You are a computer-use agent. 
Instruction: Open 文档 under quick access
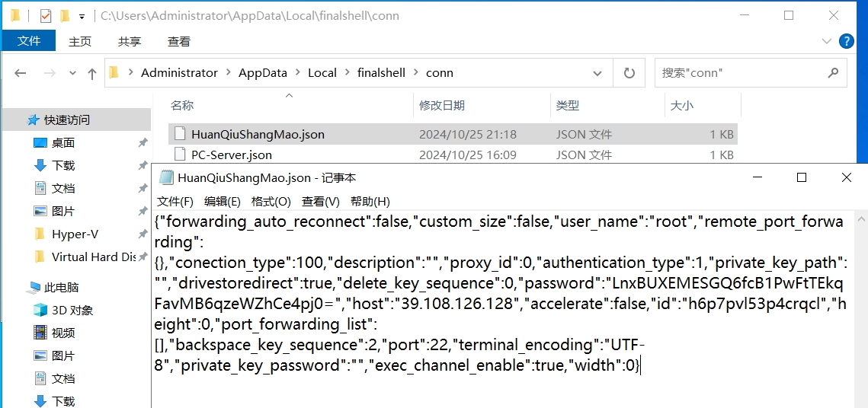pos(63,189)
